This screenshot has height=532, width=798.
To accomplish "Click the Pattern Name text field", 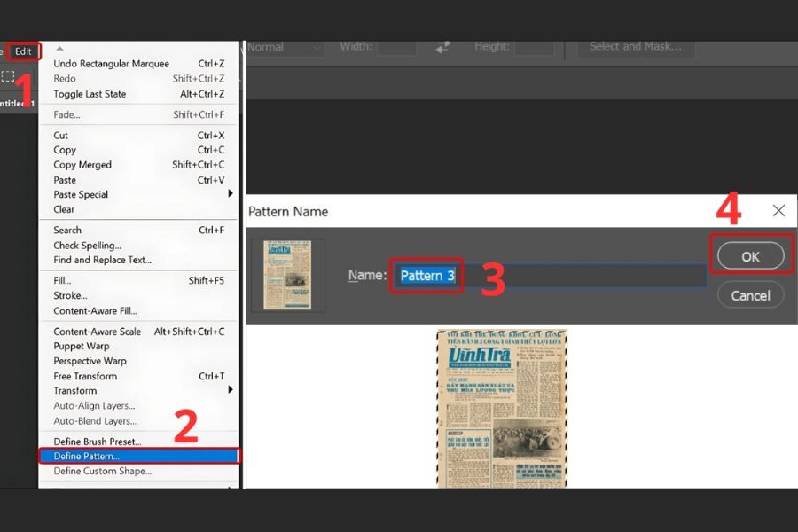I will pos(550,276).
